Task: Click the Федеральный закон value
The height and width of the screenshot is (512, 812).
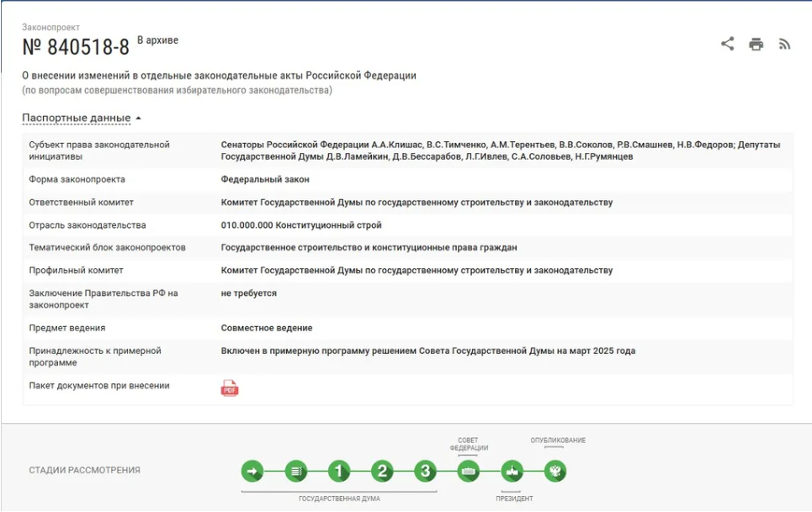Action: (x=265, y=179)
